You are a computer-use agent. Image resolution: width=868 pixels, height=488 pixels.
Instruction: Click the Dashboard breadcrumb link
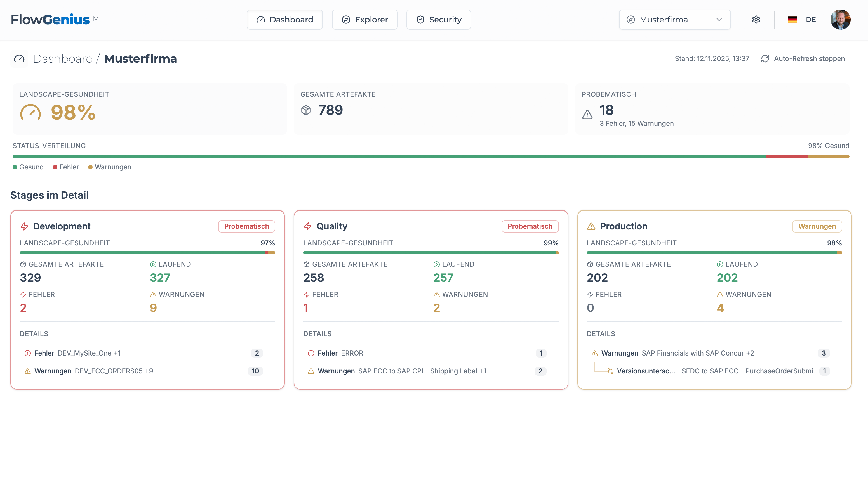pyautogui.click(x=63, y=59)
